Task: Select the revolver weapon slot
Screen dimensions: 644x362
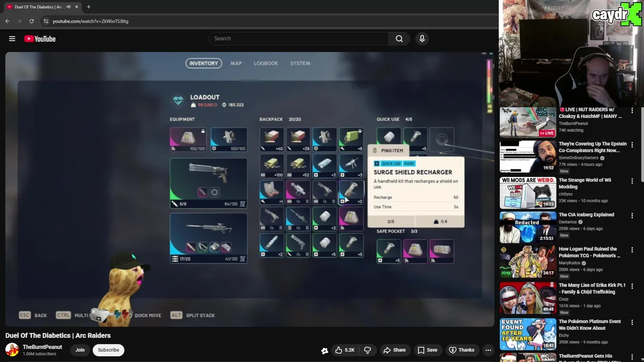Action: pyautogui.click(x=208, y=183)
